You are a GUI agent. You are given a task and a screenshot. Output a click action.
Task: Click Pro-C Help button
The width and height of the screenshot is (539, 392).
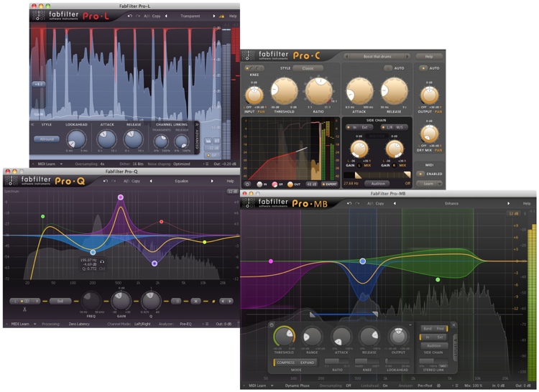click(x=429, y=57)
